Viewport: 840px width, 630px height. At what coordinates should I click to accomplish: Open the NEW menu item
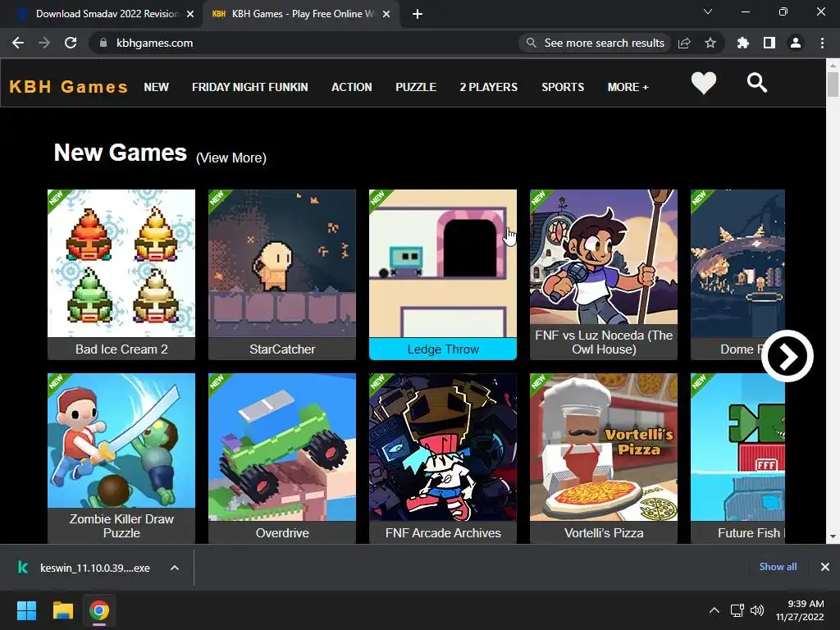click(157, 87)
